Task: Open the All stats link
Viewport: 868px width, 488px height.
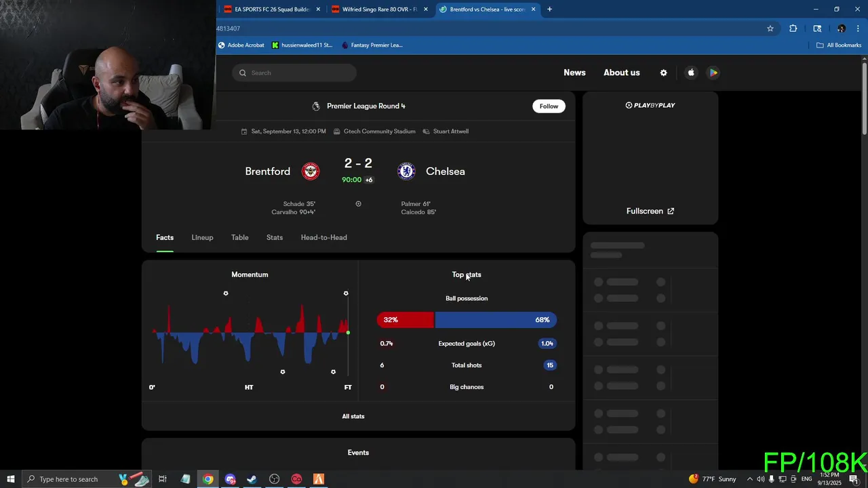Action: click(x=353, y=416)
